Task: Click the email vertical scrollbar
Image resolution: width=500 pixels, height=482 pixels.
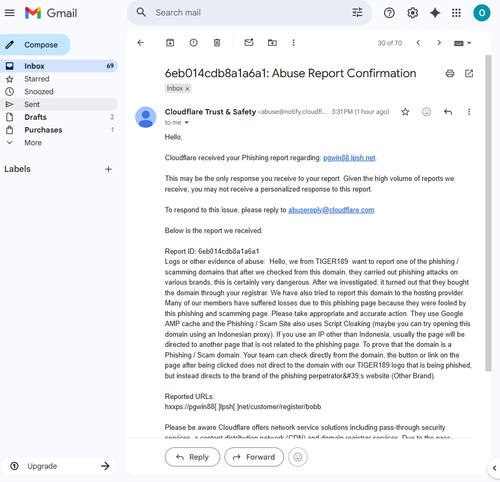Action: coord(488,213)
